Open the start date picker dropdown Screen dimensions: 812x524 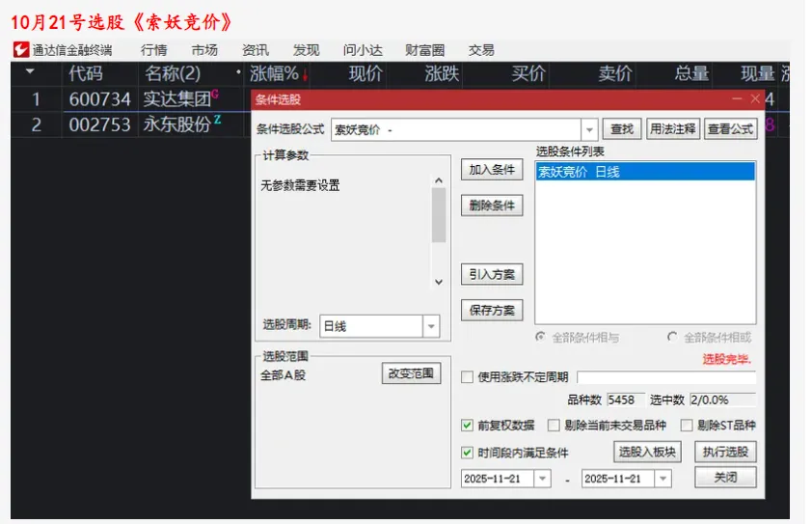tap(542, 479)
